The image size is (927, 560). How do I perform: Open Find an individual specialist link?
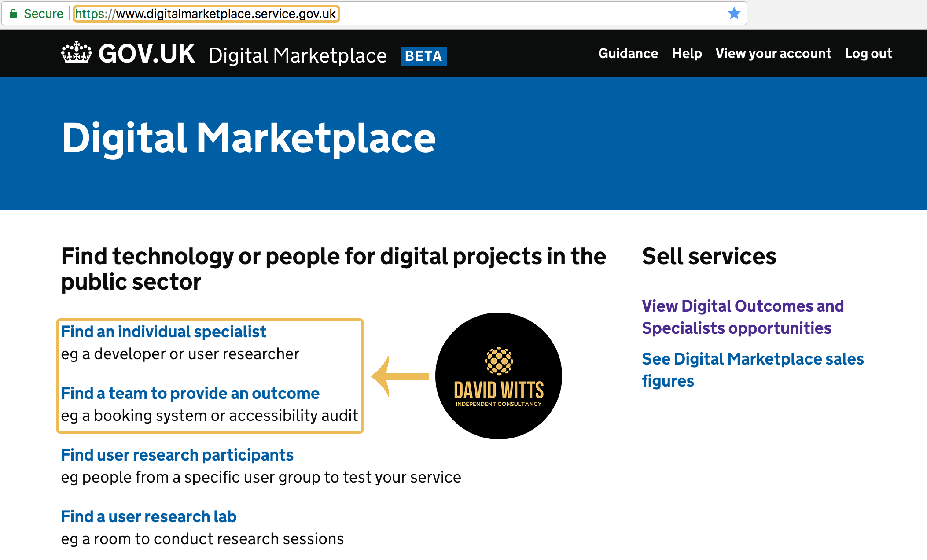[164, 332]
